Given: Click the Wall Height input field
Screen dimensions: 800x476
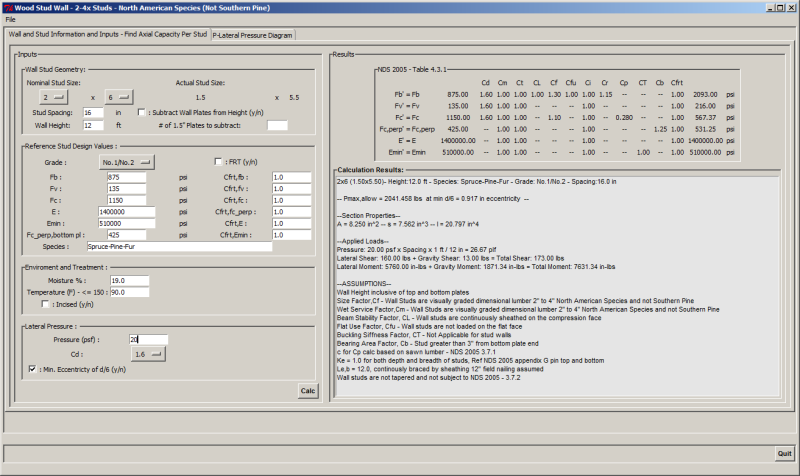Looking at the screenshot, I should click(x=93, y=125).
